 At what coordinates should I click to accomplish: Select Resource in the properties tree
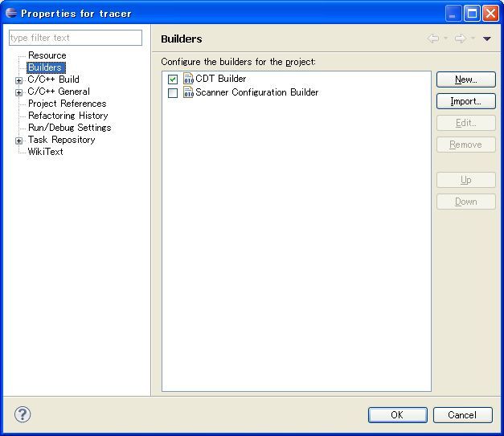point(47,55)
